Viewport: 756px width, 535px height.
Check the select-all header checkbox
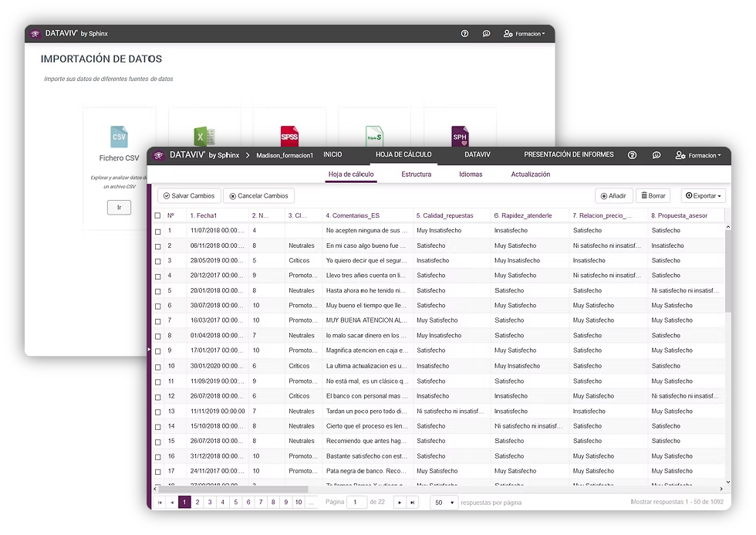[x=158, y=215]
